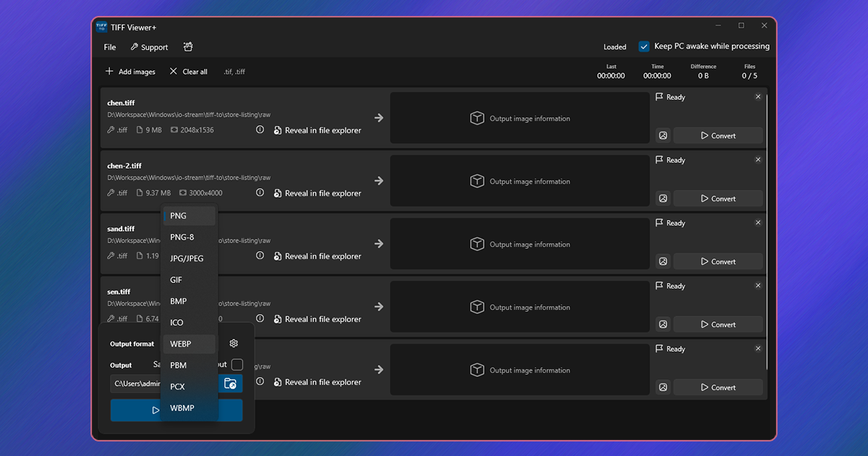Click the gift icon beside Support
Viewport: 868px width, 456px height.
188,47
